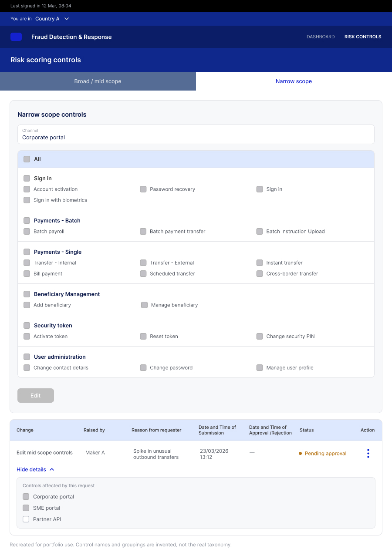Toggle SME portal in affected controls
This screenshot has height=559, width=392.
pos(26,508)
